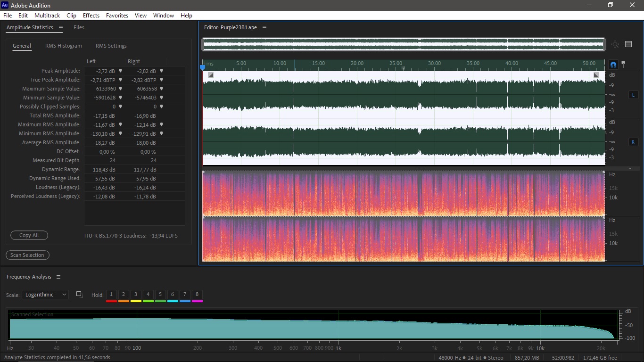Open the Editor Purple23B1.ape panel menu
Screen dimensions: 644x362
click(x=264, y=28)
